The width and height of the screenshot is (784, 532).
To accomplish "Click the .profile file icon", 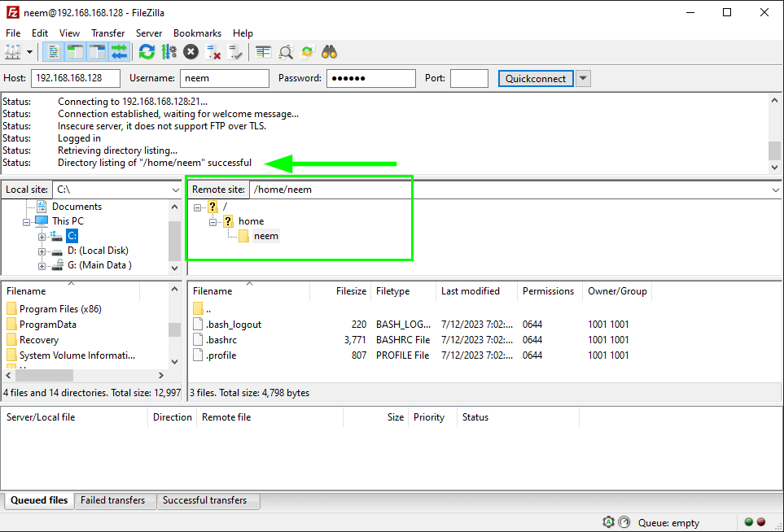I will click(198, 355).
